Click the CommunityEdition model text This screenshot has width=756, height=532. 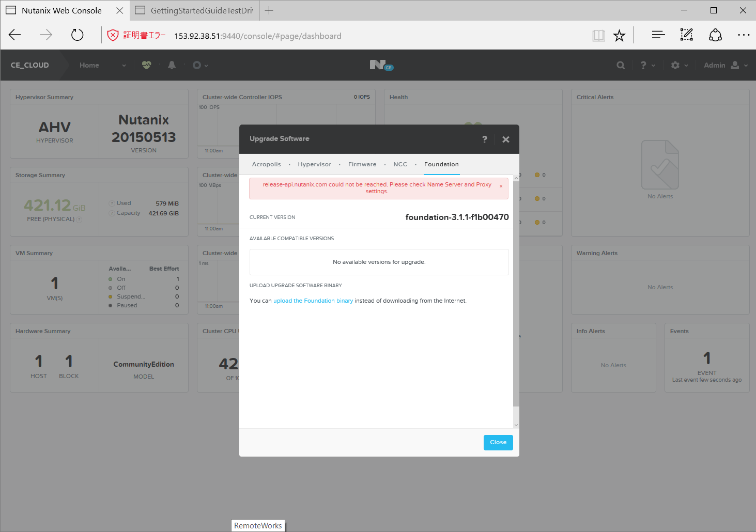[144, 364]
